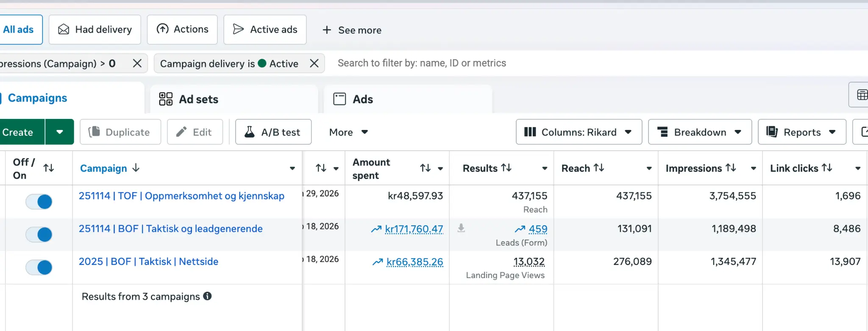
Task: Open the Reach column options arrow
Action: point(649,168)
